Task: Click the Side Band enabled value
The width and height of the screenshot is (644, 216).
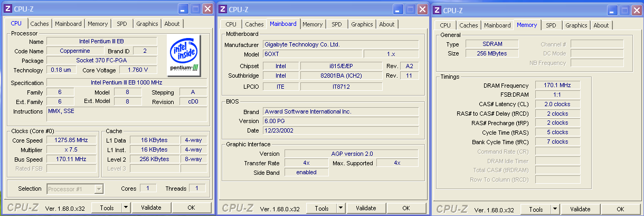Action: pyautogui.click(x=306, y=172)
